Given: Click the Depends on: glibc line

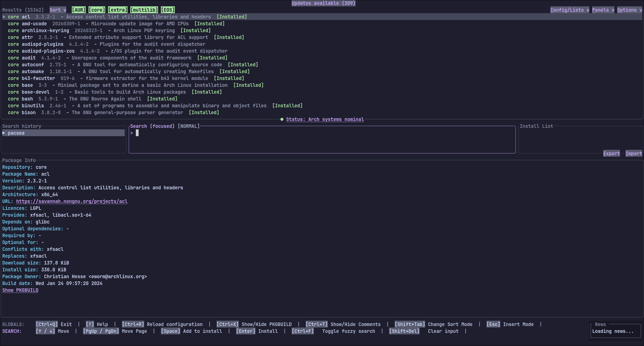Looking at the screenshot, I should [26, 222].
